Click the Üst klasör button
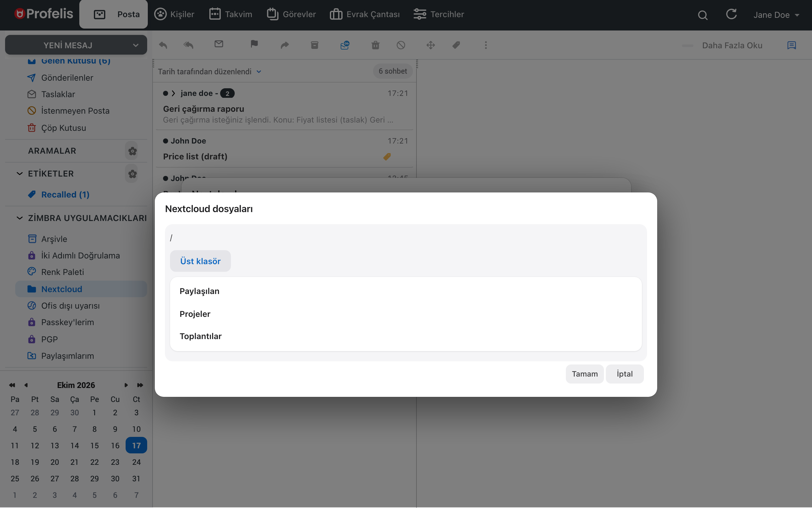The height and width of the screenshot is (508, 812). tap(200, 261)
